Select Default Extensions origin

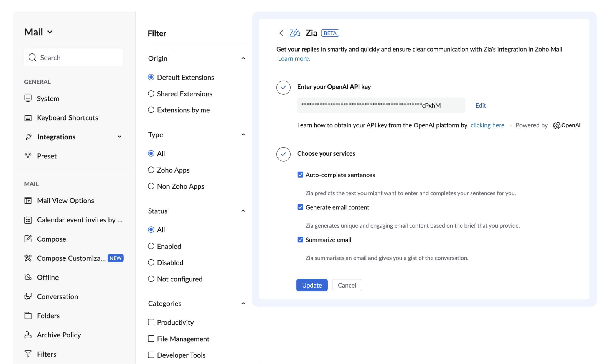pos(151,77)
